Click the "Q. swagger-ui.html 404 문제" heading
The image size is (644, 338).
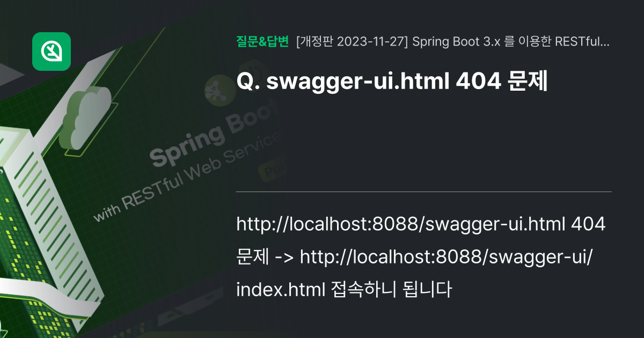click(392, 81)
